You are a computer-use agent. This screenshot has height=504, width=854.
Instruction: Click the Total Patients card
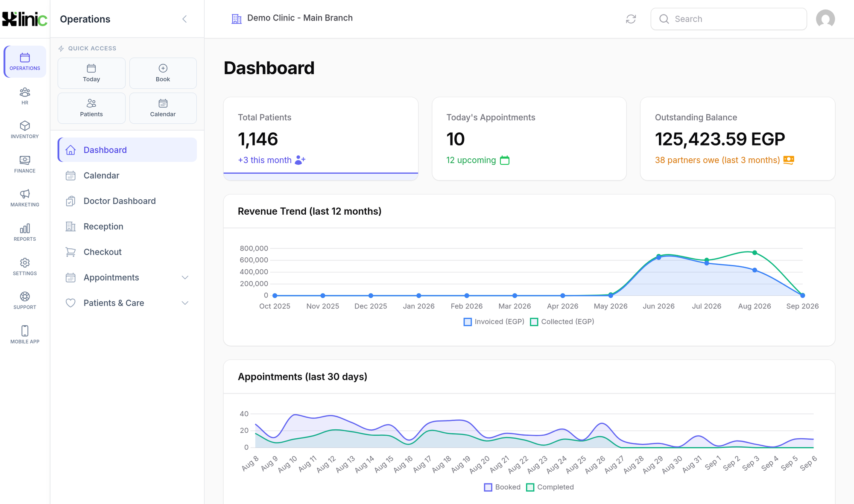click(321, 139)
